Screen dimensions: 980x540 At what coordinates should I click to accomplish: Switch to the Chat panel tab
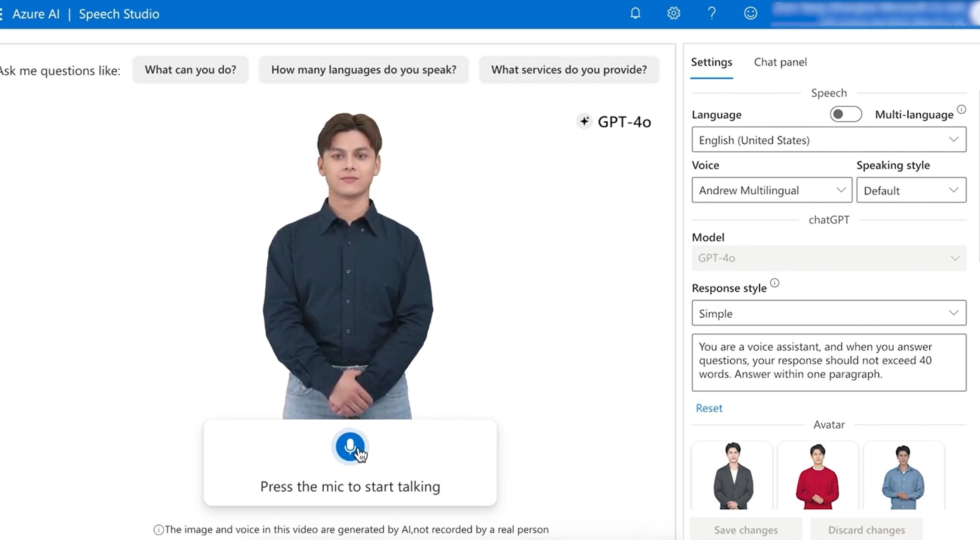tap(780, 62)
